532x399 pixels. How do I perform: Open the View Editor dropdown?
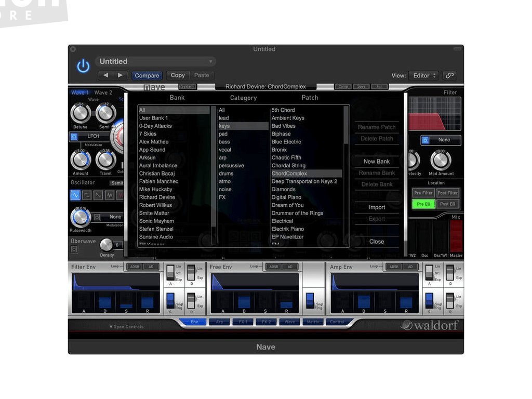[x=424, y=75]
